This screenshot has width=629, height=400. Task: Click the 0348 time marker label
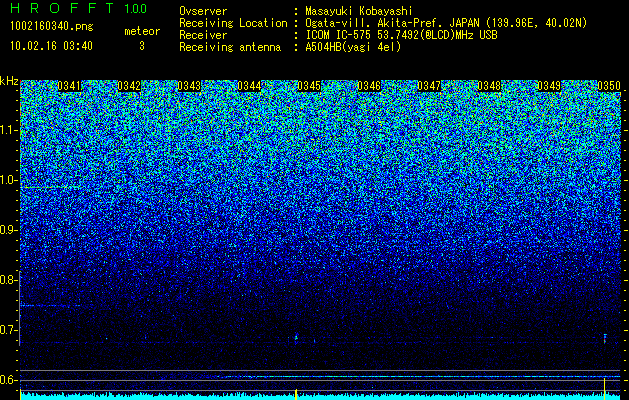489,86
